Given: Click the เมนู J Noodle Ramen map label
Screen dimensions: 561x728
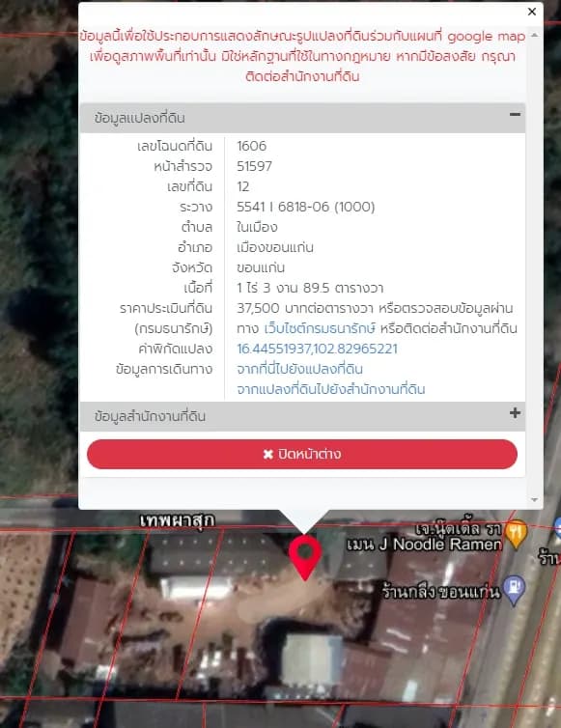Looking at the screenshot, I should (425, 544).
